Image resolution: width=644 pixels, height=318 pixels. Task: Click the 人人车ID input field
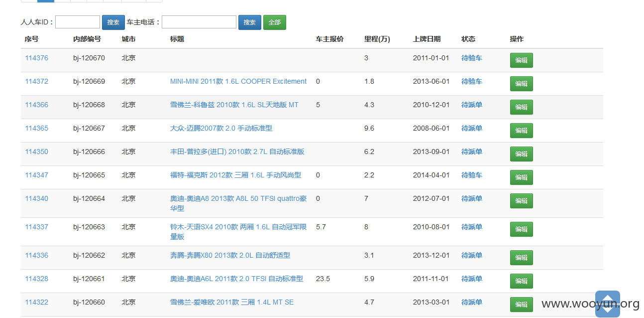(78, 22)
